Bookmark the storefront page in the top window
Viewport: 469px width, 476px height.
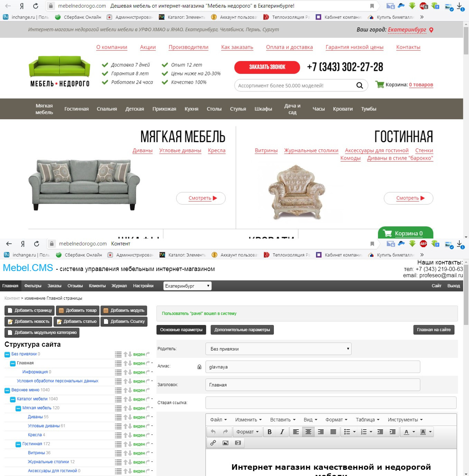tap(372, 6)
